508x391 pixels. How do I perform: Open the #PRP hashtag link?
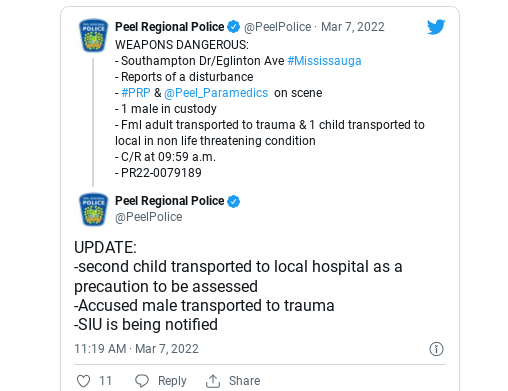click(x=136, y=93)
